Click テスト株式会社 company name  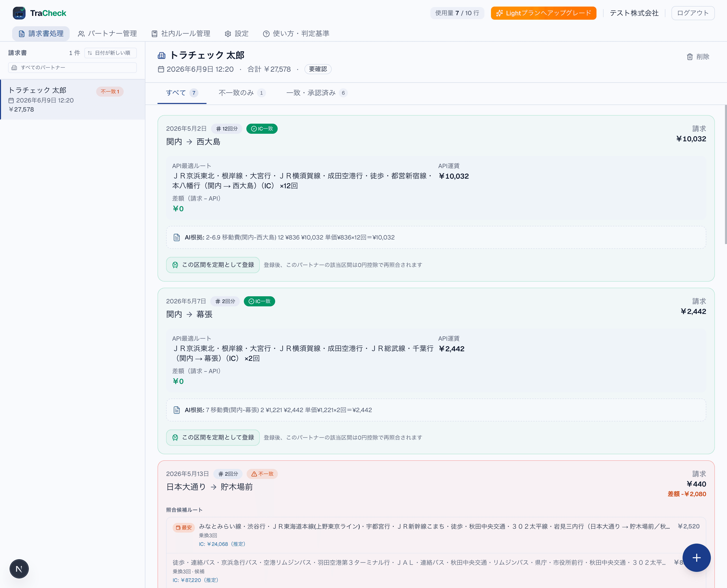point(634,13)
